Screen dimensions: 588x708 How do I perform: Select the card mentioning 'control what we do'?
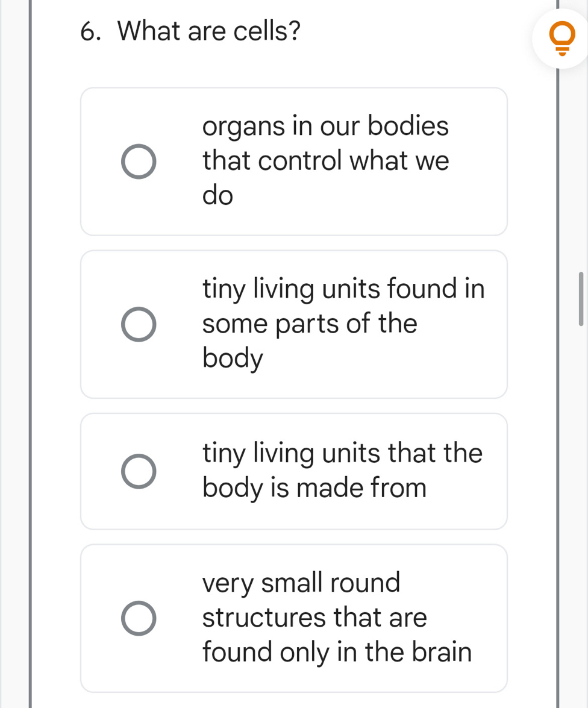pos(325,160)
